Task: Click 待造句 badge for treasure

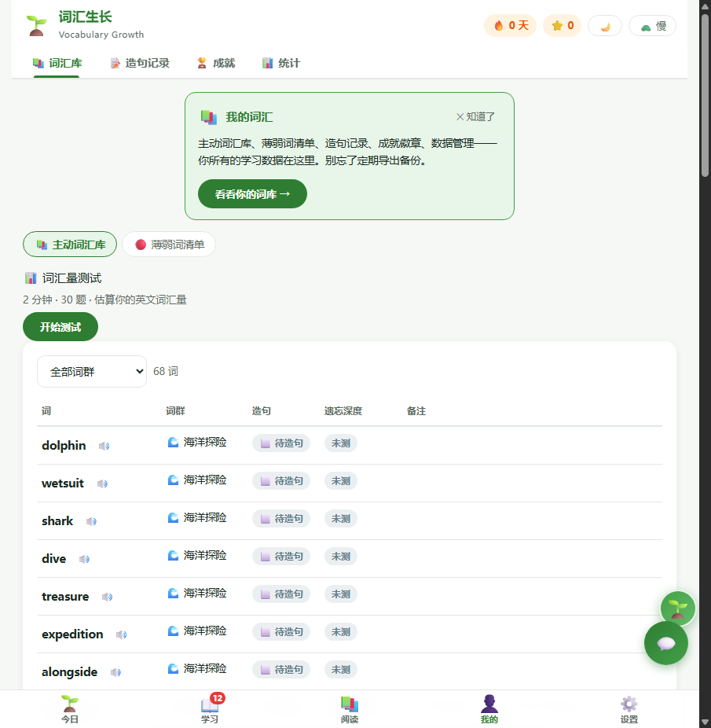Action: pyautogui.click(x=281, y=594)
